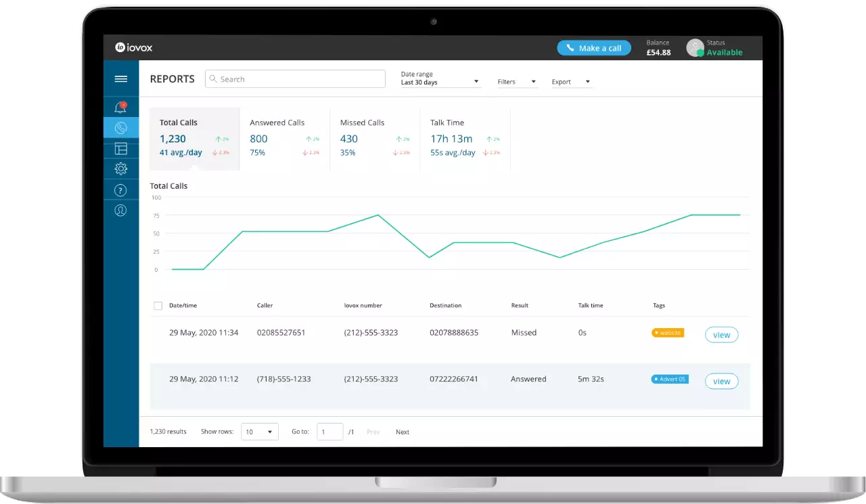The height and width of the screenshot is (504, 866).
Task: Switch to the Missed Calls stat tab
Action: click(x=375, y=139)
